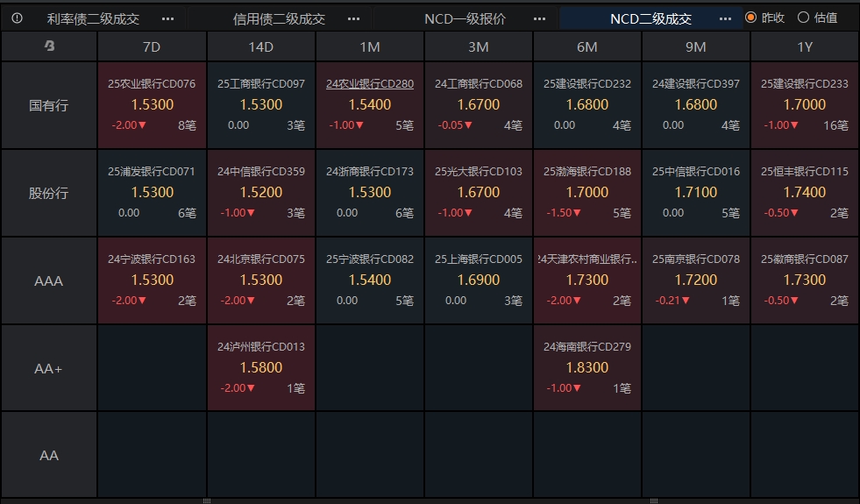The height and width of the screenshot is (504, 860).
Task: Click the 24泸州银行CD013 cell
Action: 261,368
